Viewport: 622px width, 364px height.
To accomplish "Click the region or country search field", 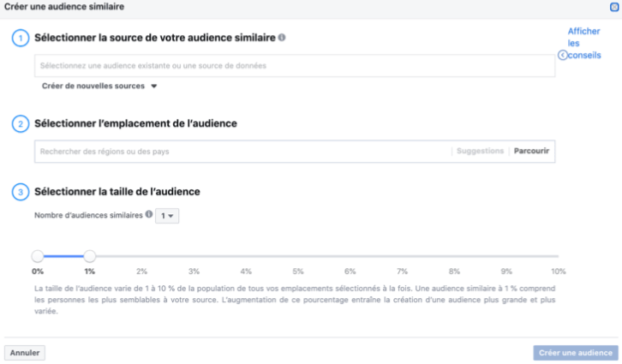I will (242, 151).
